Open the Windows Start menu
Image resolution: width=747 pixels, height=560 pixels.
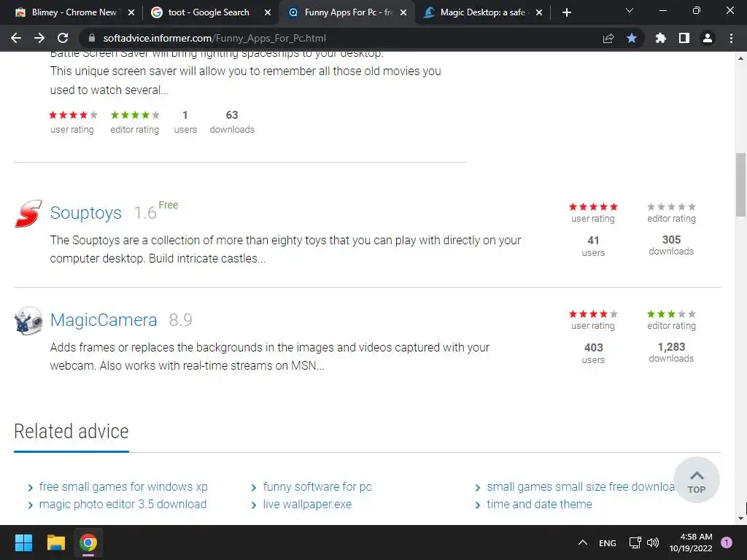pos(23,542)
